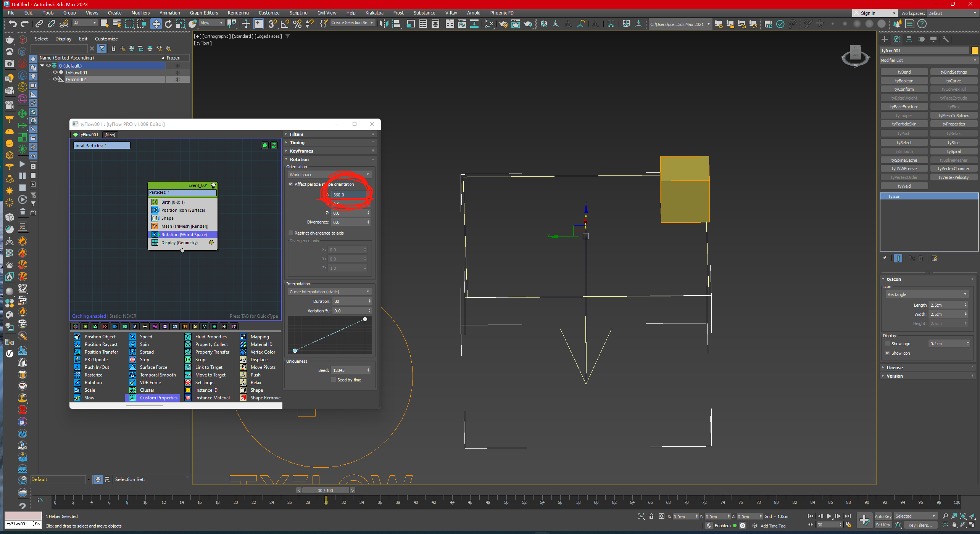The height and width of the screenshot is (534, 980).
Task: Choose Shape Remove operator in depot
Action: click(261, 398)
